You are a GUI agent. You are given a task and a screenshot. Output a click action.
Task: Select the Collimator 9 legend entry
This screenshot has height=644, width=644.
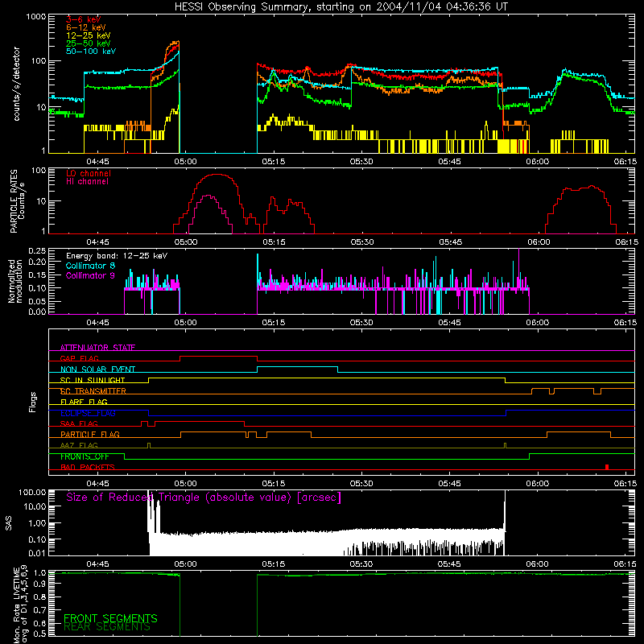(90, 275)
